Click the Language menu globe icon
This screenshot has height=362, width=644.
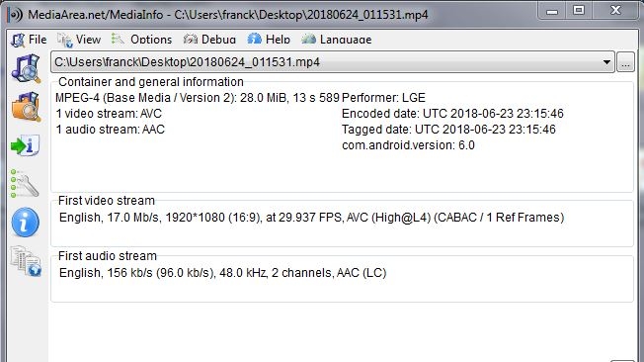pyautogui.click(x=308, y=40)
